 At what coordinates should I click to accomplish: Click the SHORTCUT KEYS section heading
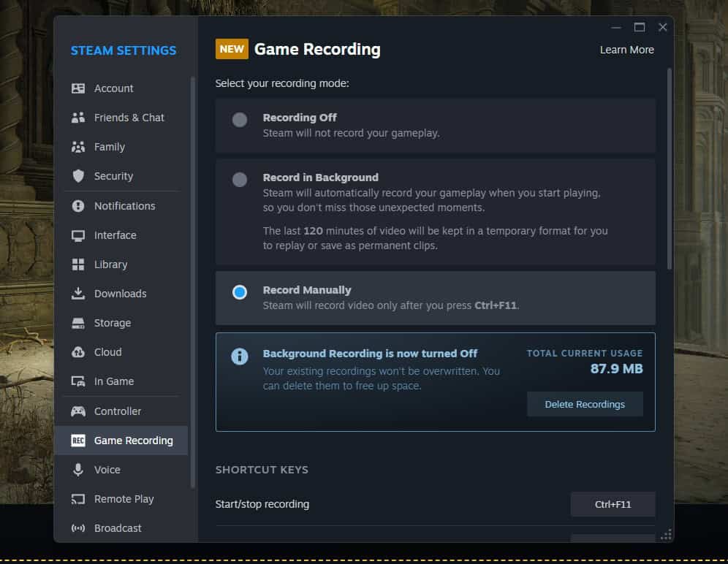pyautogui.click(x=262, y=470)
